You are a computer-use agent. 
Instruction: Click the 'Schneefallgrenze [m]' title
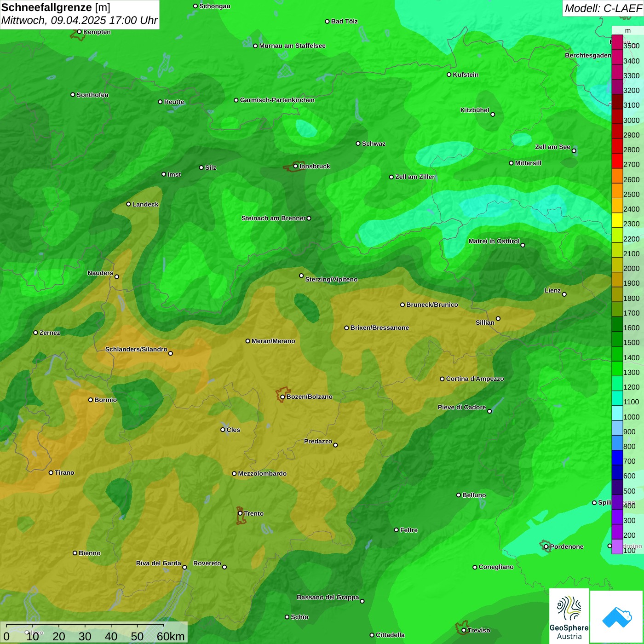56,7
